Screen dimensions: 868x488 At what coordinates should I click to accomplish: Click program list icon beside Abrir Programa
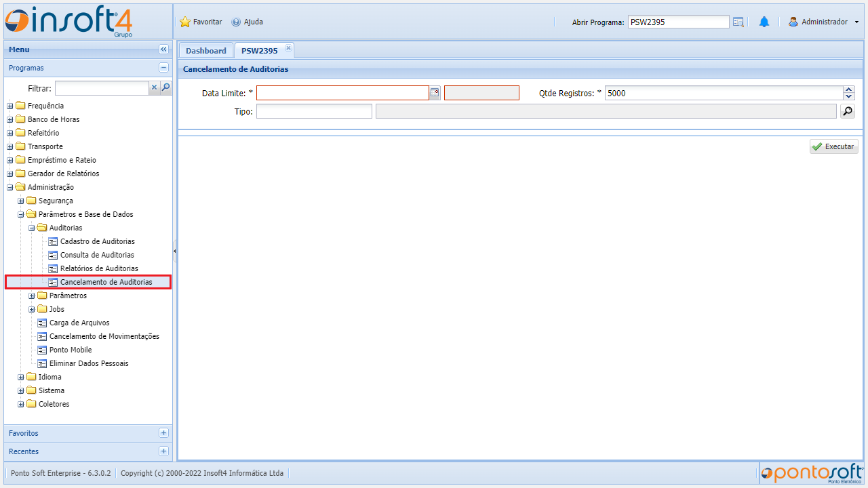click(x=738, y=22)
